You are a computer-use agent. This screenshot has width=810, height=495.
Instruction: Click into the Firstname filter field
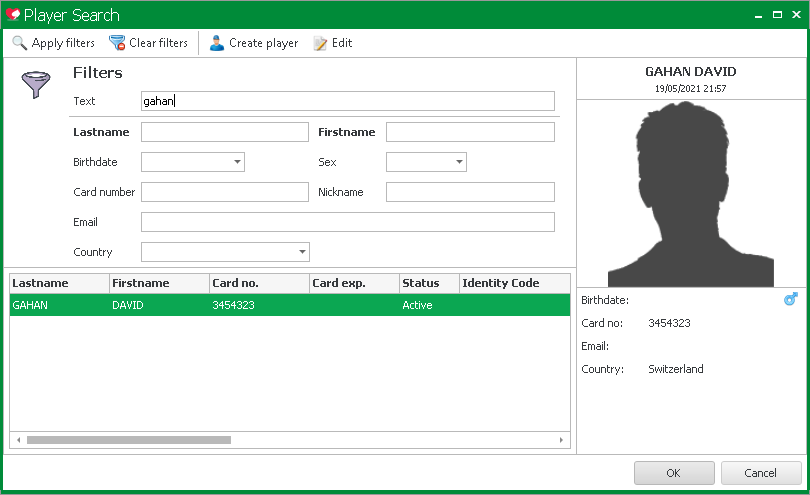pos(470,132)
